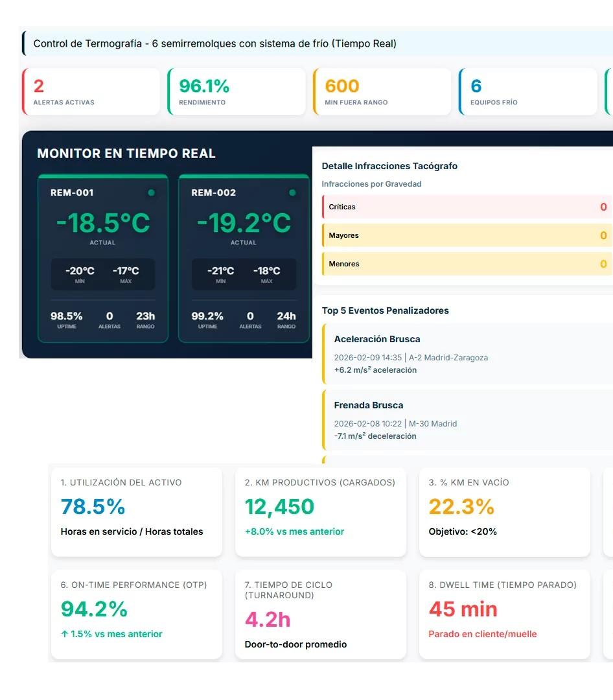
Task: Click the 23h rango value
Action: 146,316
